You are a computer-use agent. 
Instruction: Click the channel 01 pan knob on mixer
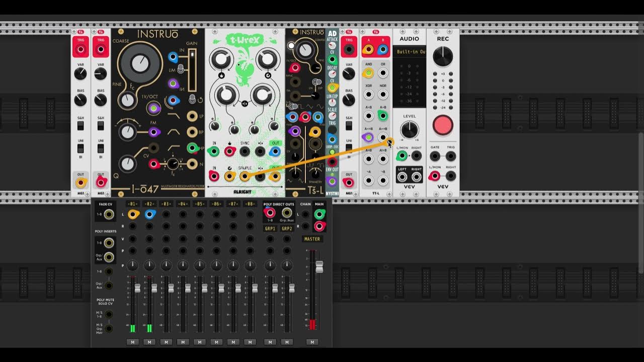click(133, 265)
